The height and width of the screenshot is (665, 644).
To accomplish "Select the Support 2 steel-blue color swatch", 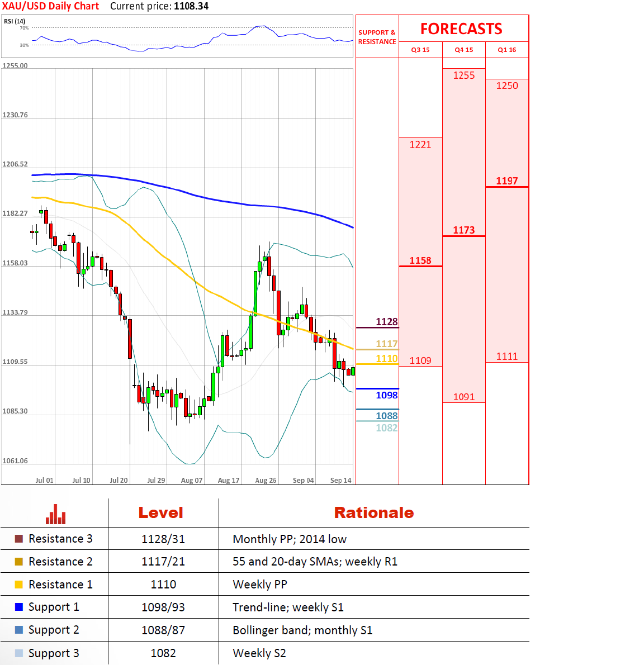I will 18,630.
